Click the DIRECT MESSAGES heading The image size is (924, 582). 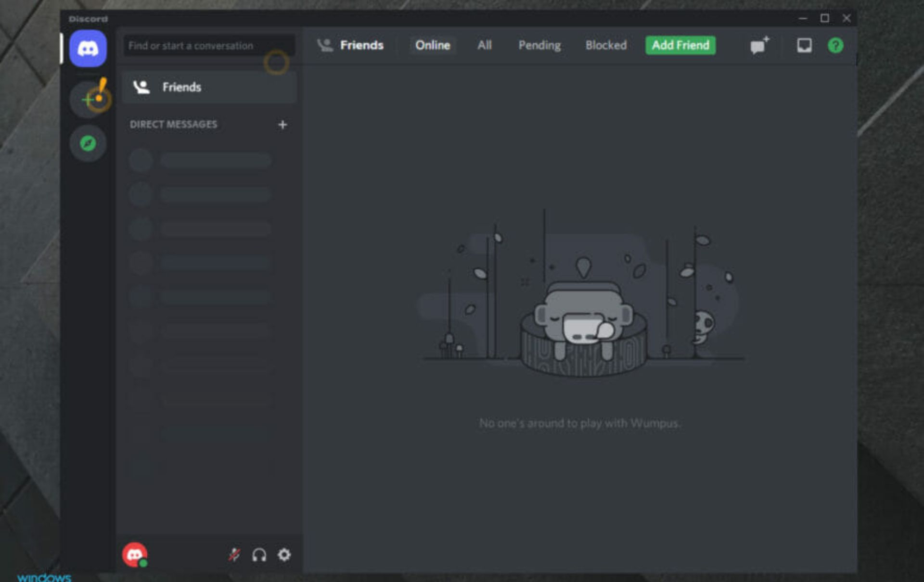click(173, 125)
